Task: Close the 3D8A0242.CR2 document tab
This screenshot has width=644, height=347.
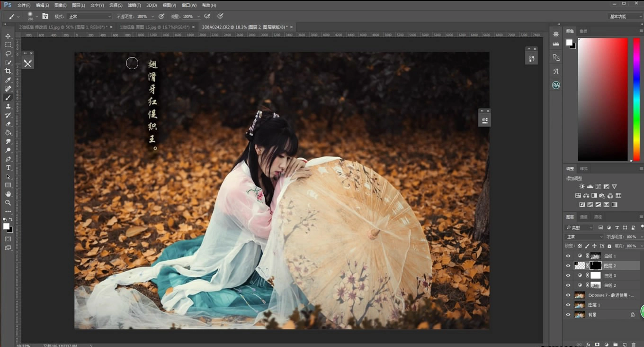Action: (292, 27)
